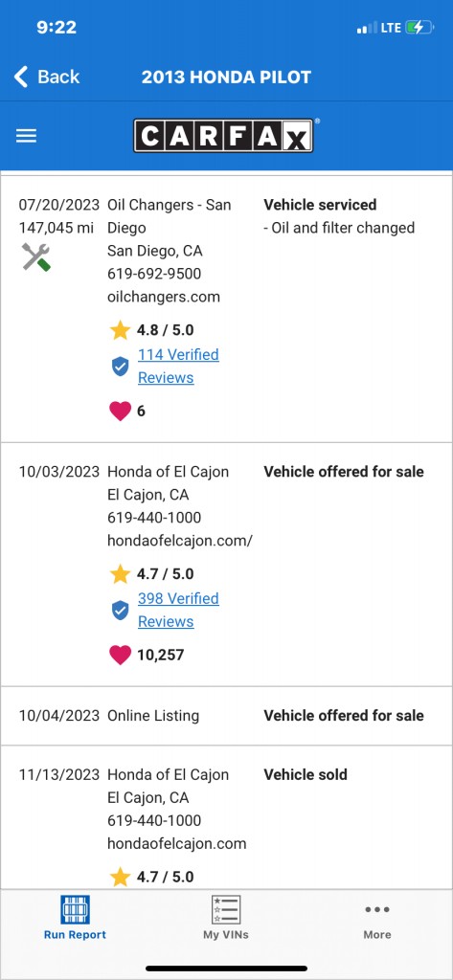Tap the Oil Changers gold star rating
453x980 pixels.
point(120,330)
